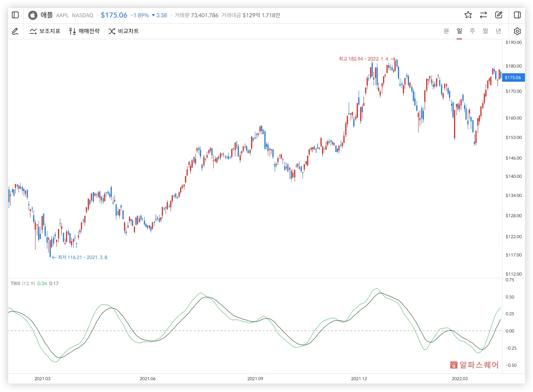Viewport: 533px width, 392px height.
Task: Toggle the left sidebar panel icon
Action: click(x=15, y=15)
